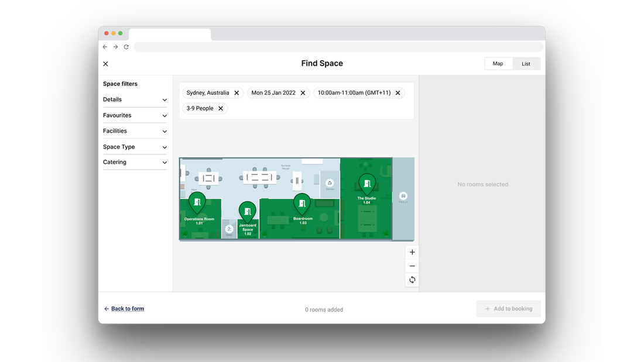Select the Operations Room 1.01 map pin
The height and width of the screenshot is (362, 644).
click(198, 202)
